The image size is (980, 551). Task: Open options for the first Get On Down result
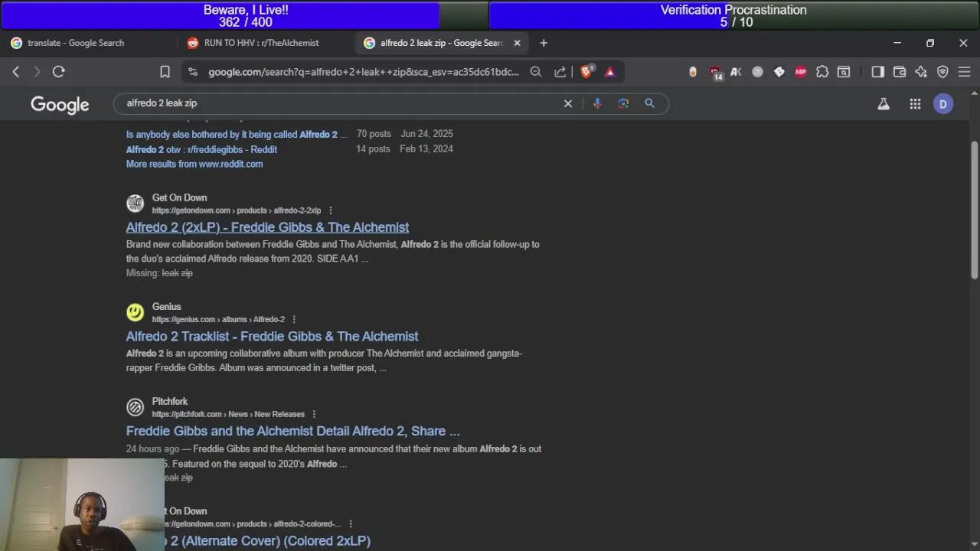331,210
